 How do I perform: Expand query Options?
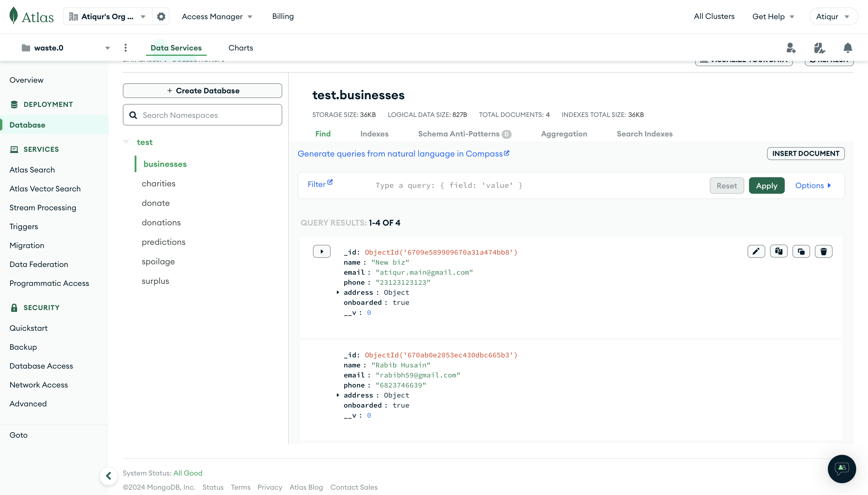813,185
